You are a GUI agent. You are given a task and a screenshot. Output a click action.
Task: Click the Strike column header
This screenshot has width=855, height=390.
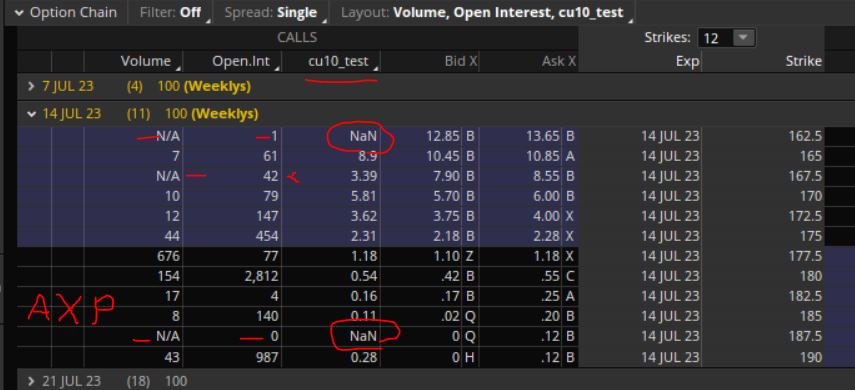tap(804, 61)
